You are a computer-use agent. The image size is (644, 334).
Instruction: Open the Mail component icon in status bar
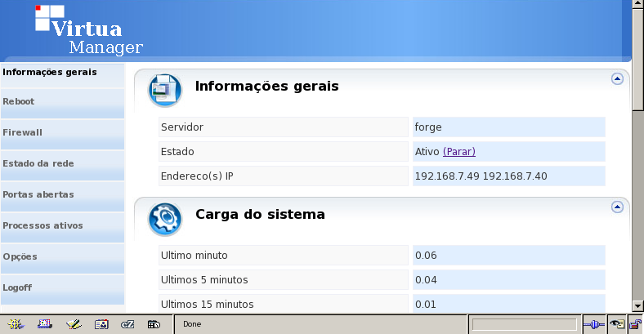[44, 324]
